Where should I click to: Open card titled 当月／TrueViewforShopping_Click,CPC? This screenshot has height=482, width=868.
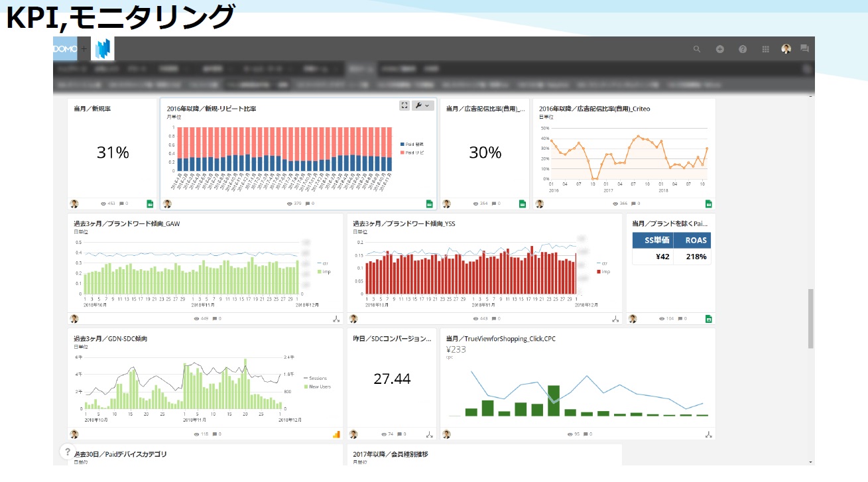[x=501, y=339]
